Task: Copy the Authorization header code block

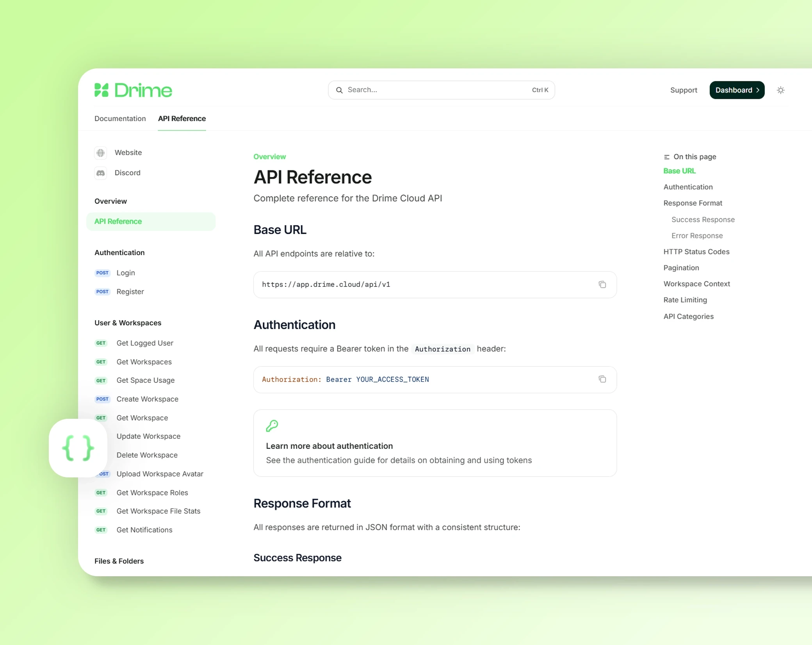Action: [x=602, y=379]
